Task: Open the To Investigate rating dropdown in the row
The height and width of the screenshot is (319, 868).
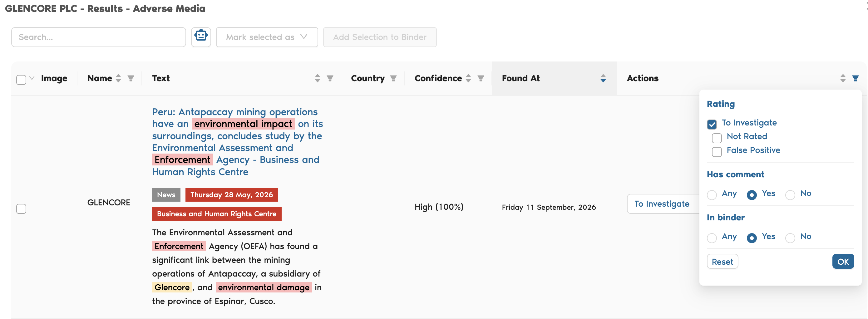Action: 663,204
